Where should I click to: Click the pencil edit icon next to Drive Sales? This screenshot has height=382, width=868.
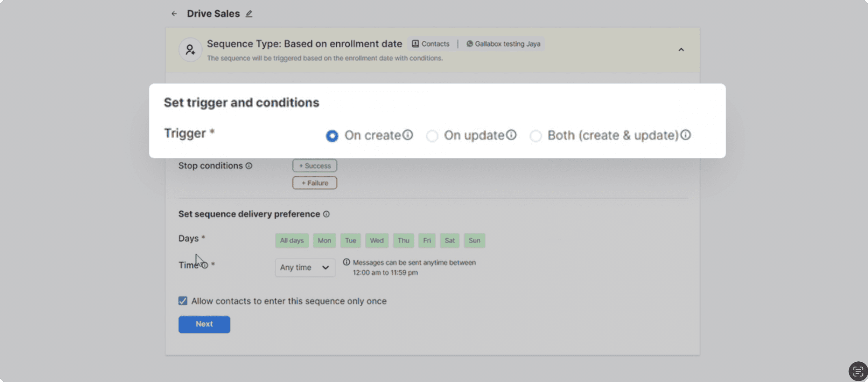click(249, 14)
